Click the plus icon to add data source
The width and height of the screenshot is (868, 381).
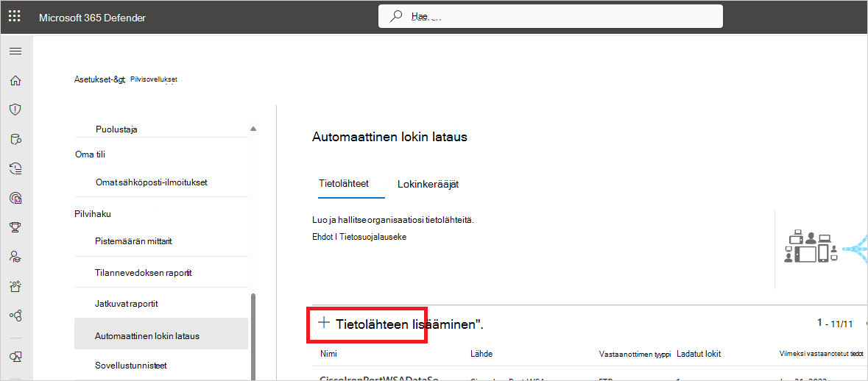(x=323, y=322)
